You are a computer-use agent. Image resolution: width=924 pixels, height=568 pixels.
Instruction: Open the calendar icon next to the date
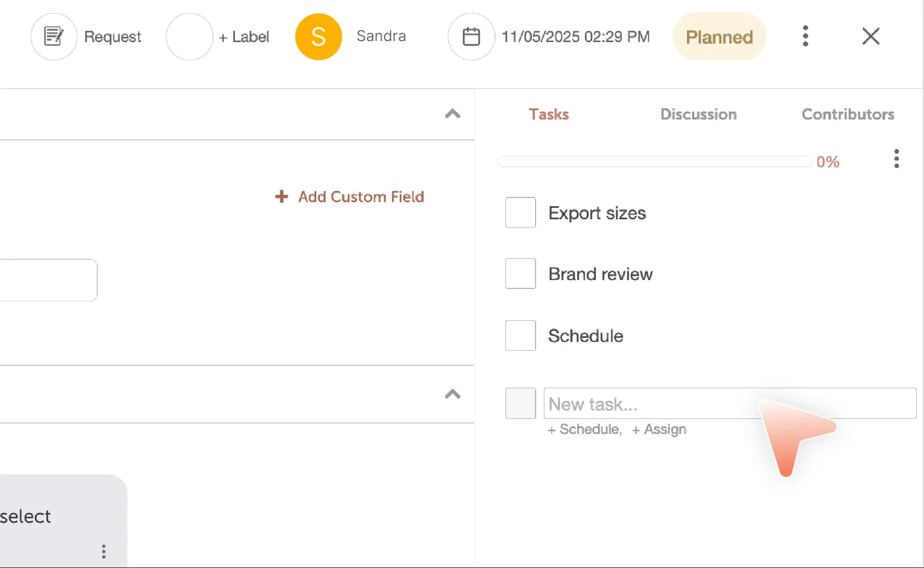coord(471,36)
